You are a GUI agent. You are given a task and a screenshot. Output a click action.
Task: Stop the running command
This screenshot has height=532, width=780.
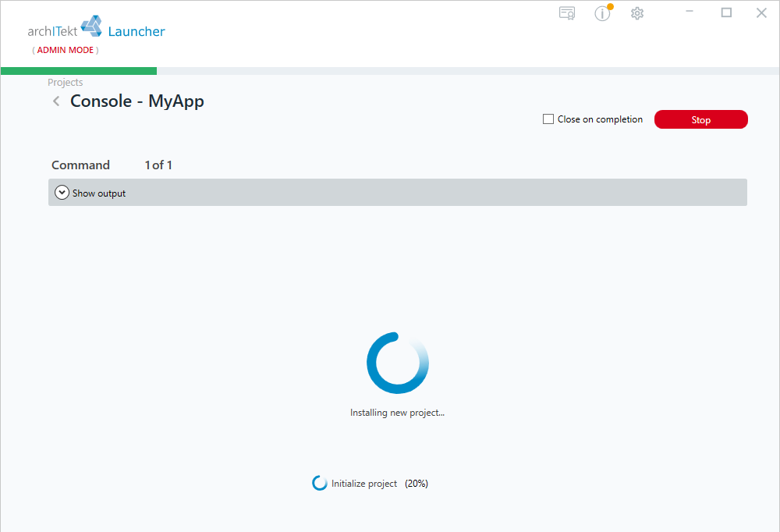pos(701,119)
